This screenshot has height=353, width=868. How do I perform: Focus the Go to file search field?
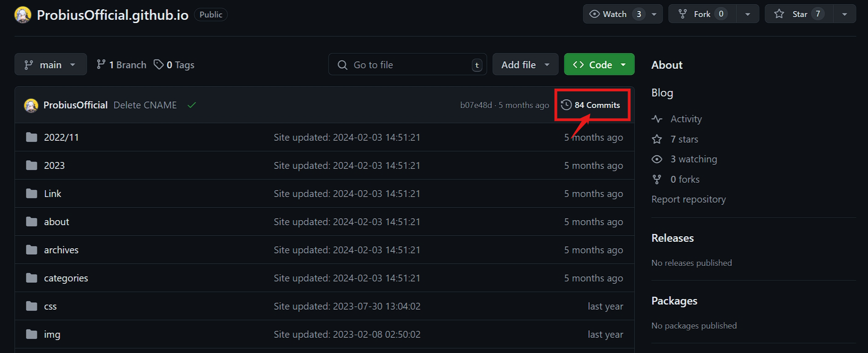pyautogui.click(x=407, y=65)
